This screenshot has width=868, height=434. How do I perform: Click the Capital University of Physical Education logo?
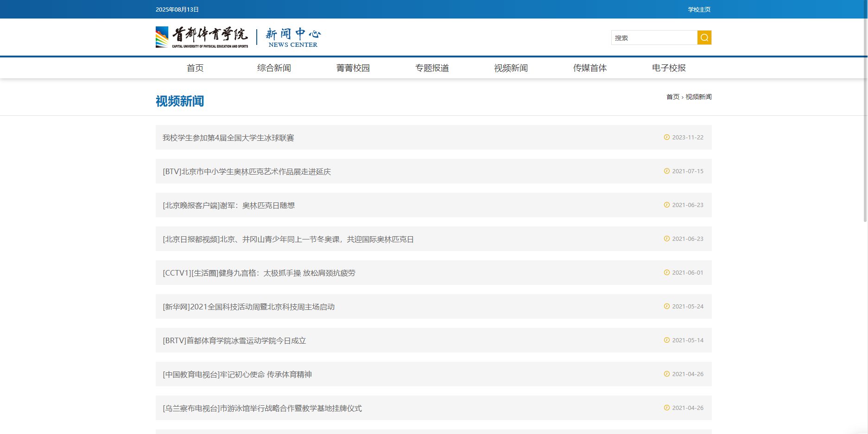pos(202,37)
